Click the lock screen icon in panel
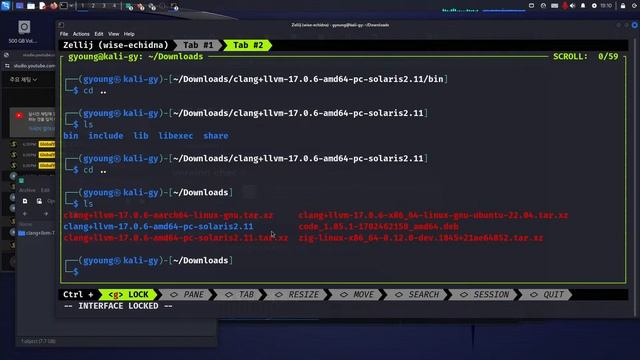 click(x=623, y=6)
